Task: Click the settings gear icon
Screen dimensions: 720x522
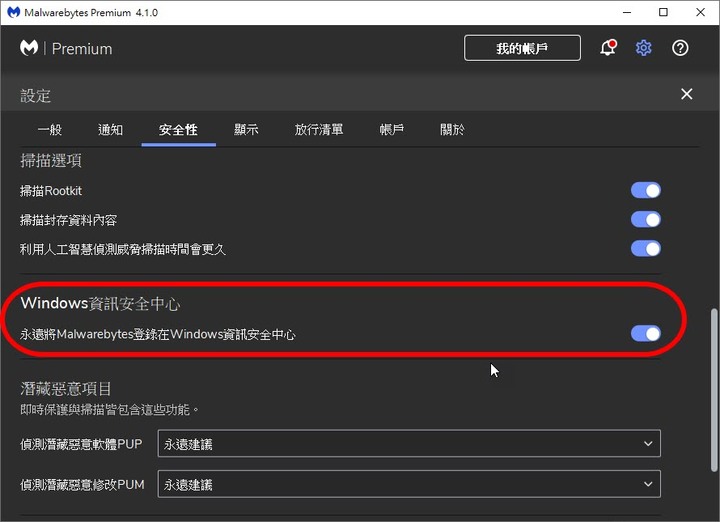Action: (643, 48)
